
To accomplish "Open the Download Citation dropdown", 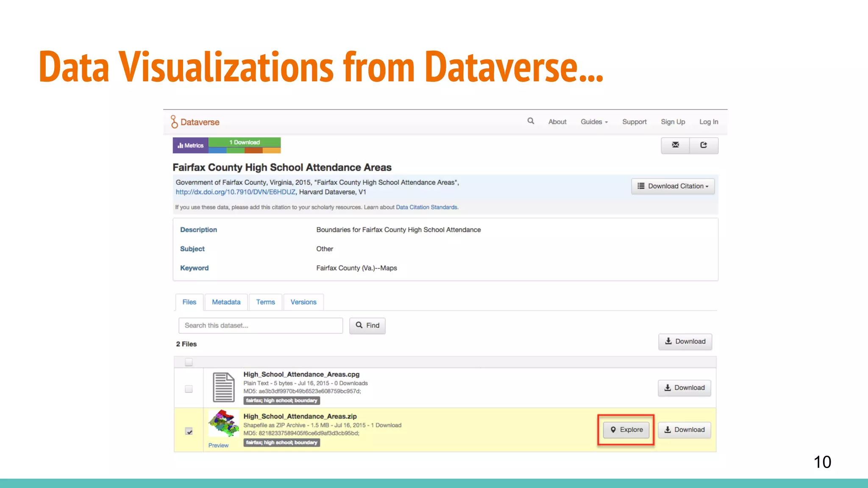I will pos(673,186).
